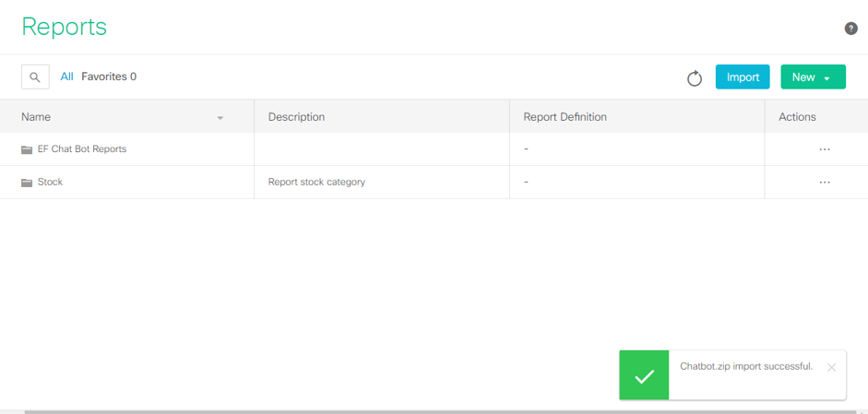Toggle the Name column sort arrow
868x414 pixels.
pyautogui.click(x=220, y=118)
